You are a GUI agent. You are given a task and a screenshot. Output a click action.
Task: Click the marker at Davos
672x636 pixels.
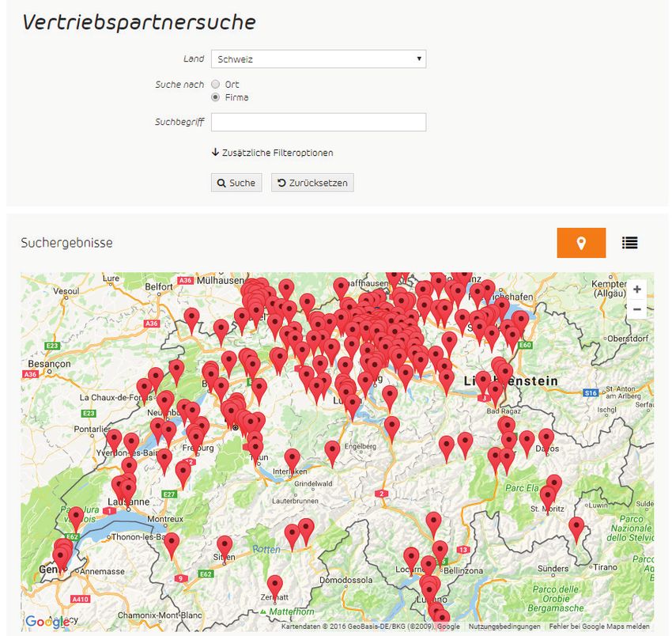point(546,439)
